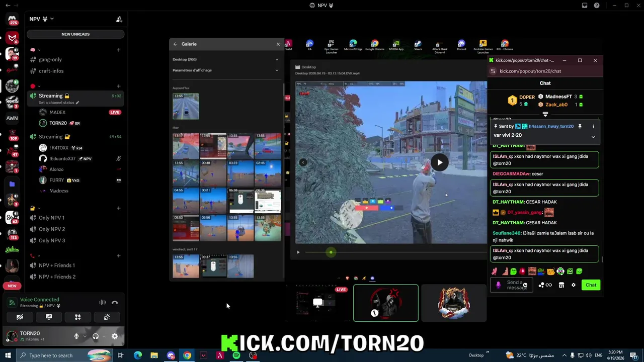Go back with the Galerie back arrow
The image size is (644, 362).
pos(175,44)
